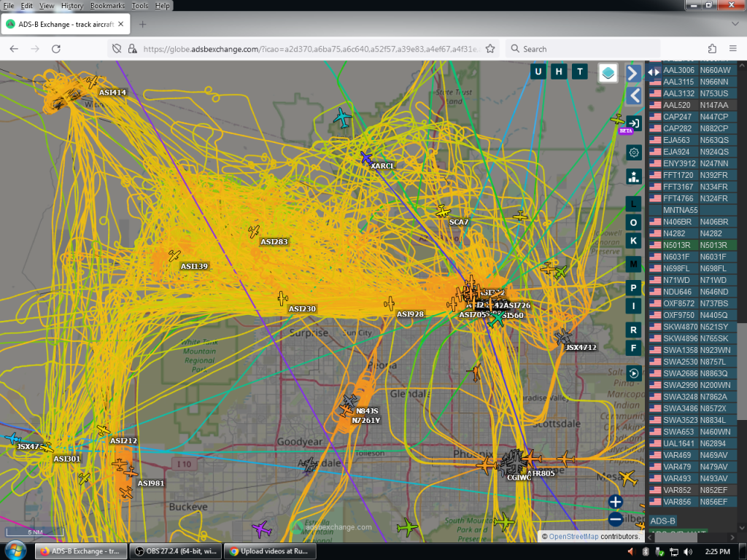
Task: Open the Firefox application menu
Action: pos(733,49)
